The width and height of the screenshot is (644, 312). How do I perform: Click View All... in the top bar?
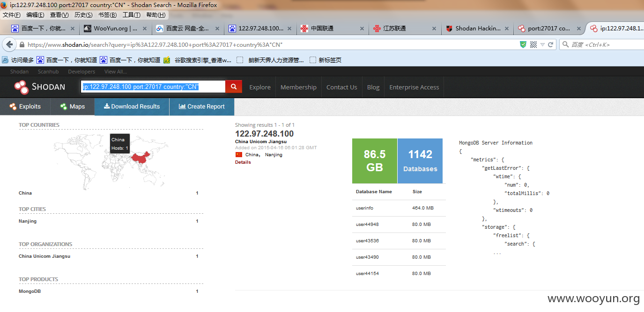click(x=116, y=72)
